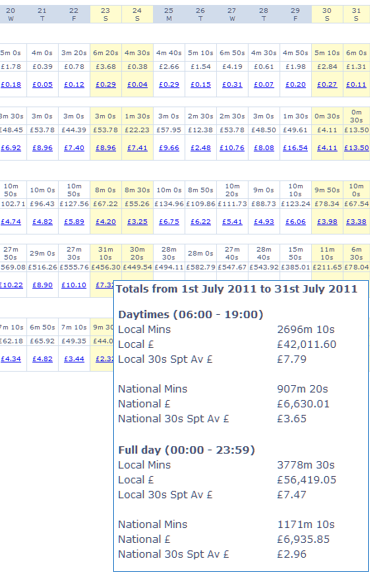Select the Daytimes (06:00 - 19:00) heading

(x=191, y=314)
